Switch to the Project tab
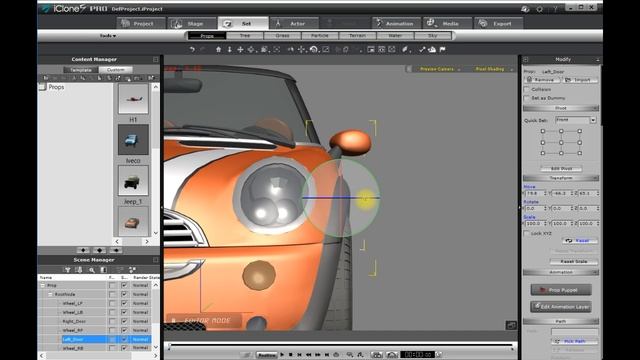Viewport: 640px width, 360px height. point(141,24)
